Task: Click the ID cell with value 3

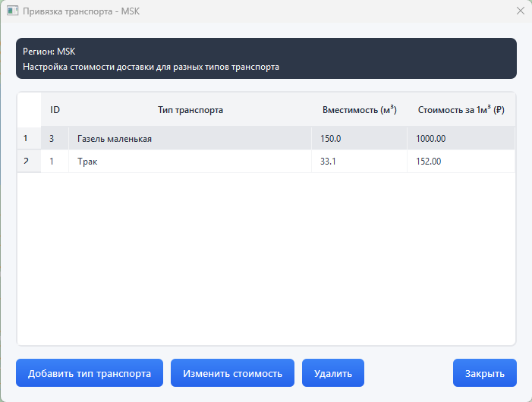Action: (x=55, y=139)
